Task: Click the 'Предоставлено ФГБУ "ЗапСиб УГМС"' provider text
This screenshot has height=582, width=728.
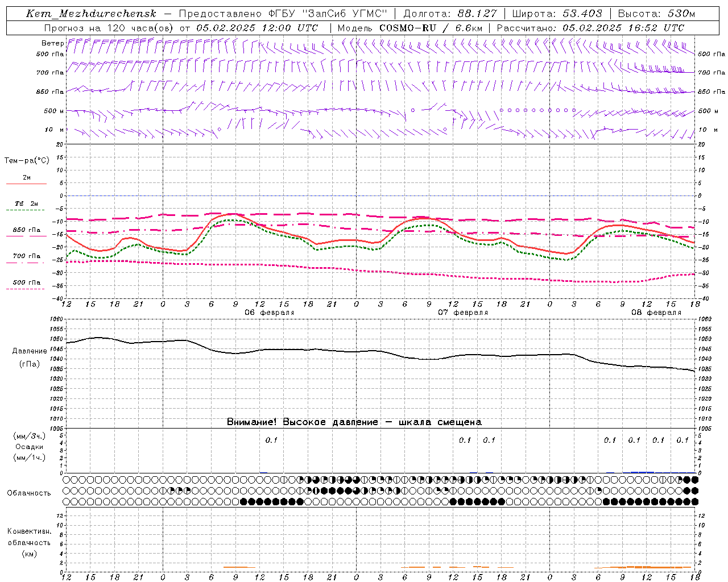Action: (283, 14)
